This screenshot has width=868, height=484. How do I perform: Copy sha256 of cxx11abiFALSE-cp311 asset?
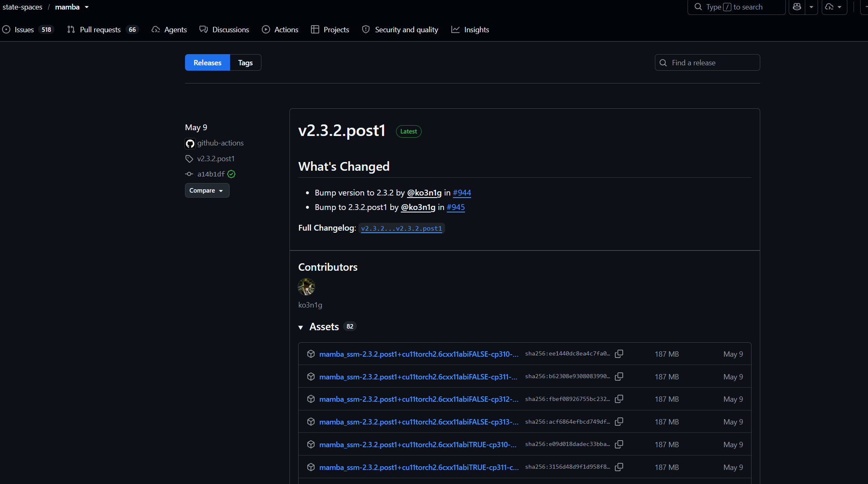click(x=619, y=377)
